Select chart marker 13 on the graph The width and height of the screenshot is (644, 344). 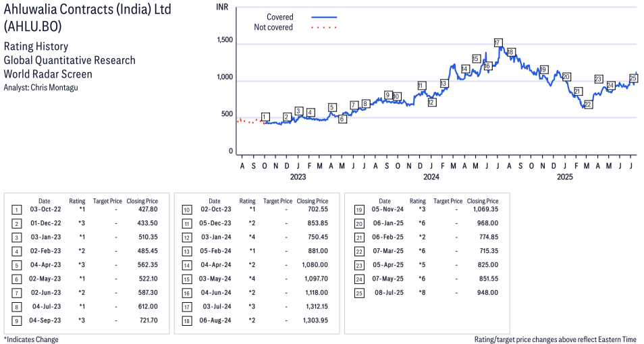tap(444, 84)
